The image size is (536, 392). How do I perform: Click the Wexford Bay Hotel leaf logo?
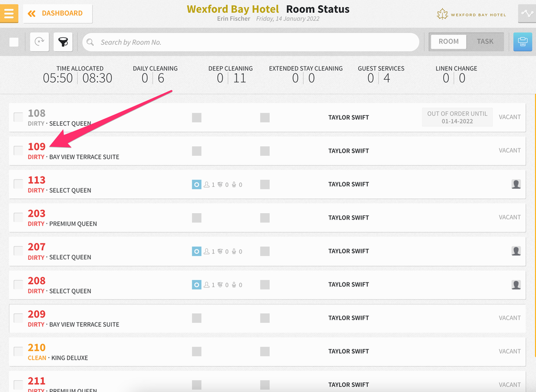tap(442, 14)
